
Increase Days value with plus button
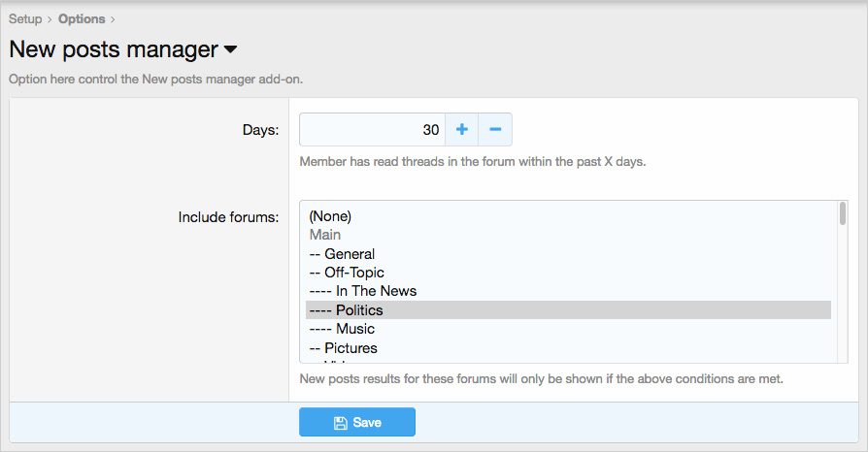click(462, 129)
